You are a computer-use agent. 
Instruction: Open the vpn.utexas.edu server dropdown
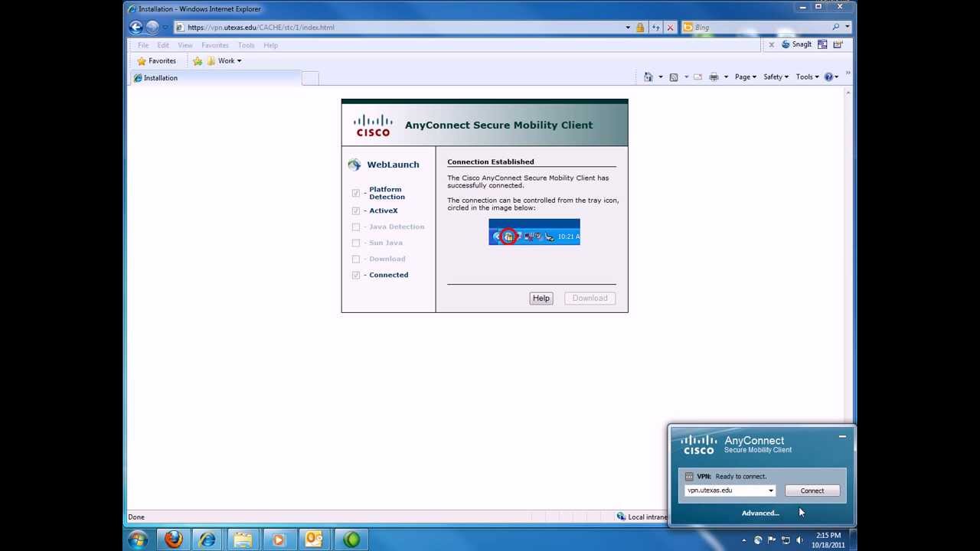(x=771, y=491)
